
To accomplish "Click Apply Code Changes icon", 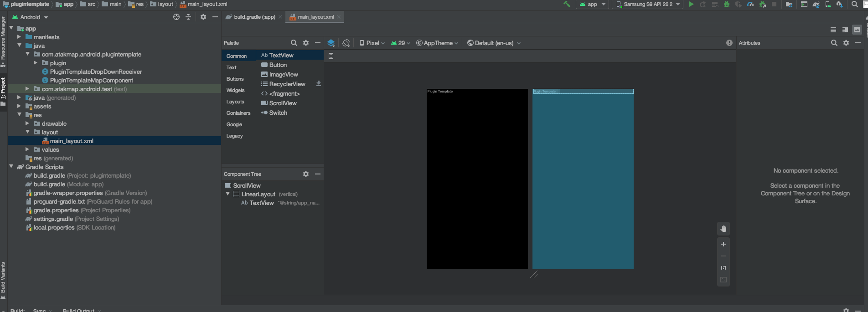I will 715,4.
